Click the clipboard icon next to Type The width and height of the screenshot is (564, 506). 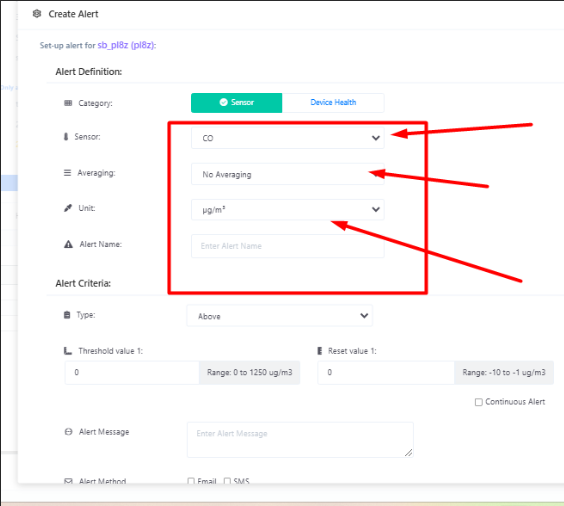tap(67, 315)
